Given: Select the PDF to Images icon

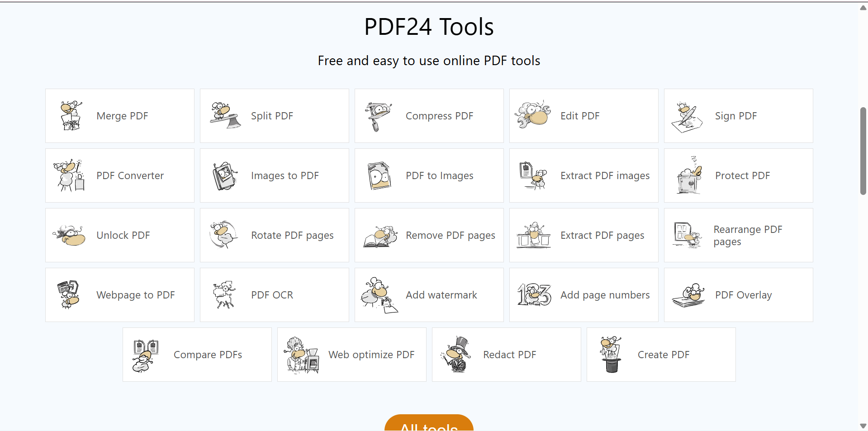Looking at the screenshot, I should pyautogui.click(x=379, y=175).
